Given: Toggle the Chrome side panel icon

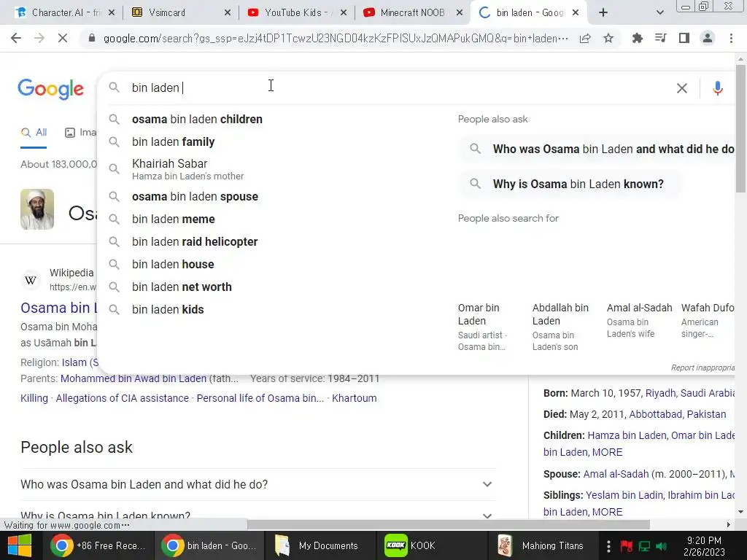Looking at the screenshot, I should [684, 38].
